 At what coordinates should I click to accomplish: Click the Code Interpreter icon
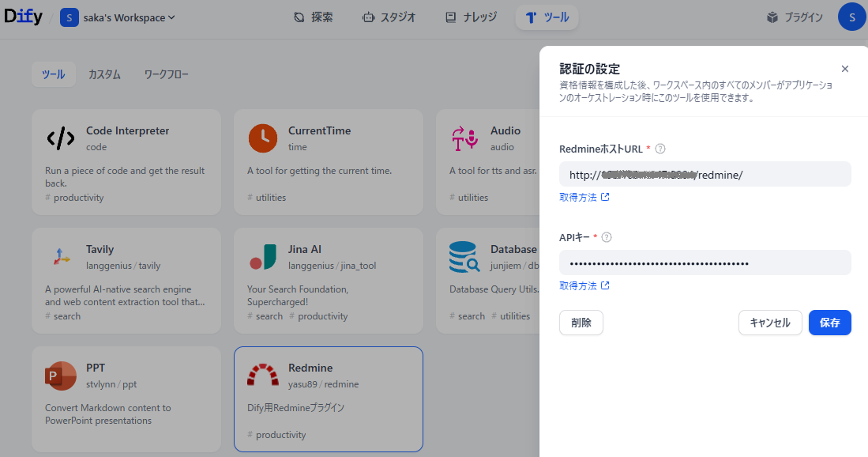60,138
